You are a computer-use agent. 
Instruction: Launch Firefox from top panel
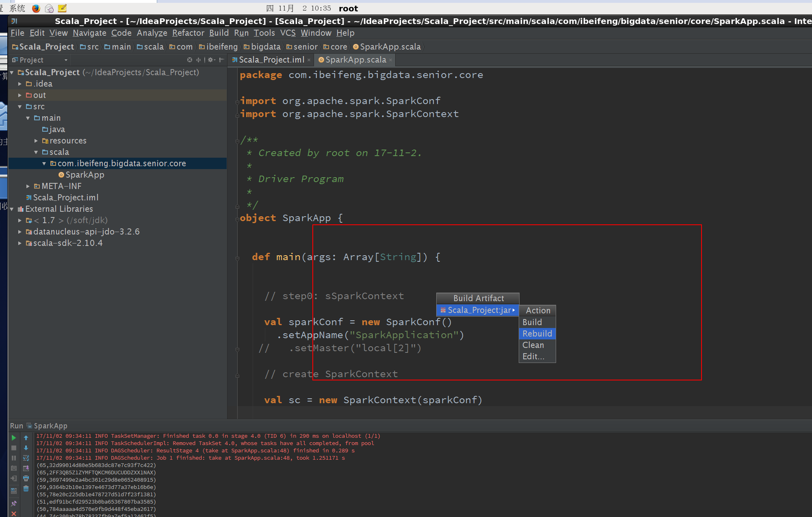click(36, 8)
